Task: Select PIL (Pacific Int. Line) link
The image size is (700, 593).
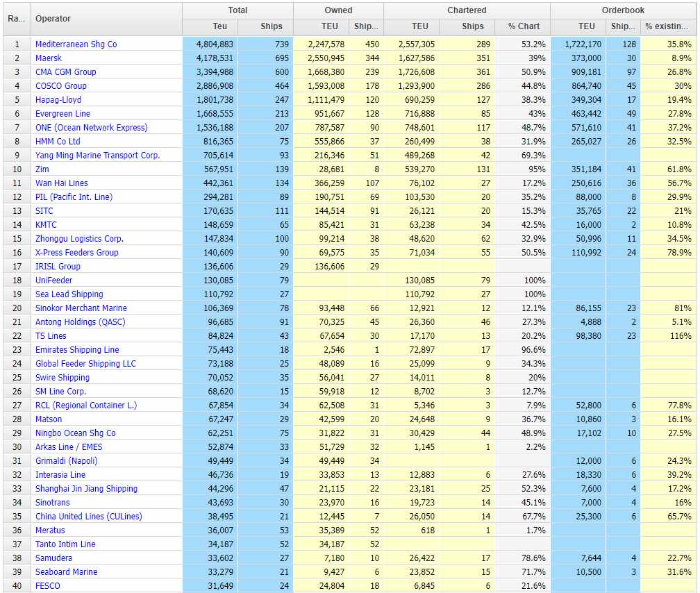Action: [x=74, y=197]
